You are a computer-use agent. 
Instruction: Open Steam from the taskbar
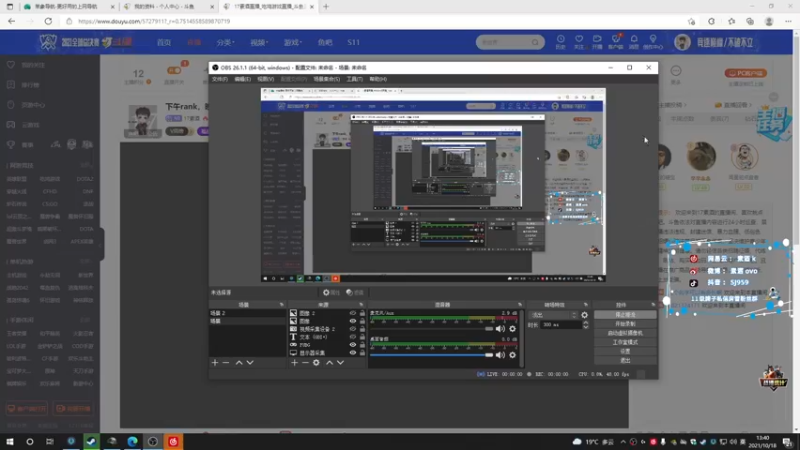pyautogui.click(x=91, y=442)
